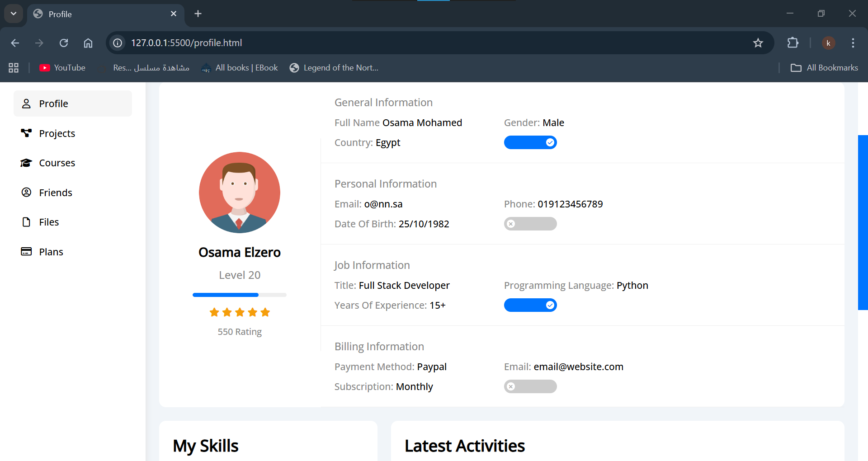Open the tab search chevron dropdown
The image size is (868, 461).
pos(13,14)
